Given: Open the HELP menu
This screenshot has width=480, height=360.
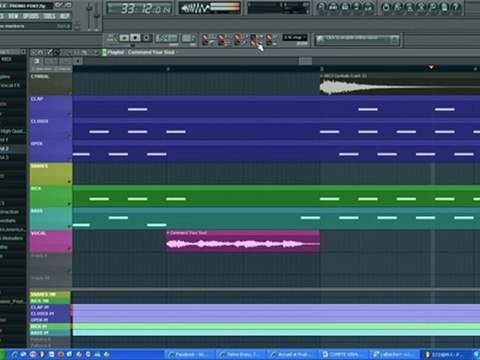Looking at the screenshot, I should (65, 16).
